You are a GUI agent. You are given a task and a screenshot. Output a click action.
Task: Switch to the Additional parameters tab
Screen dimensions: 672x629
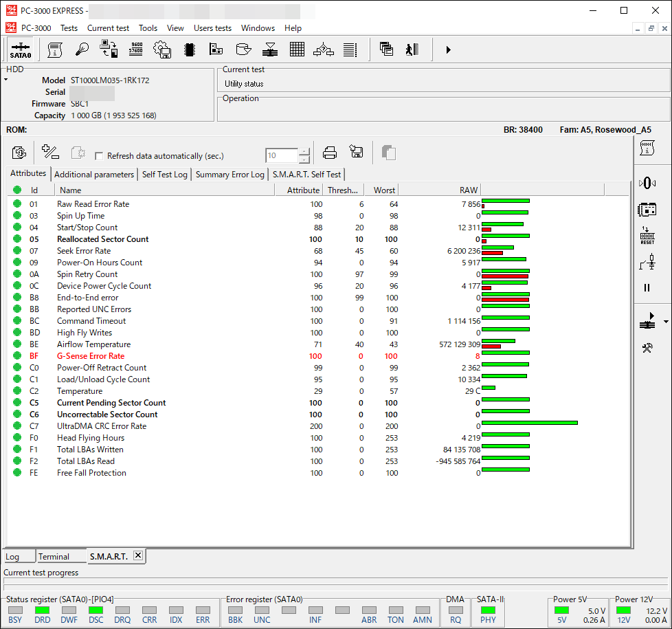click(x=94, y=175)
